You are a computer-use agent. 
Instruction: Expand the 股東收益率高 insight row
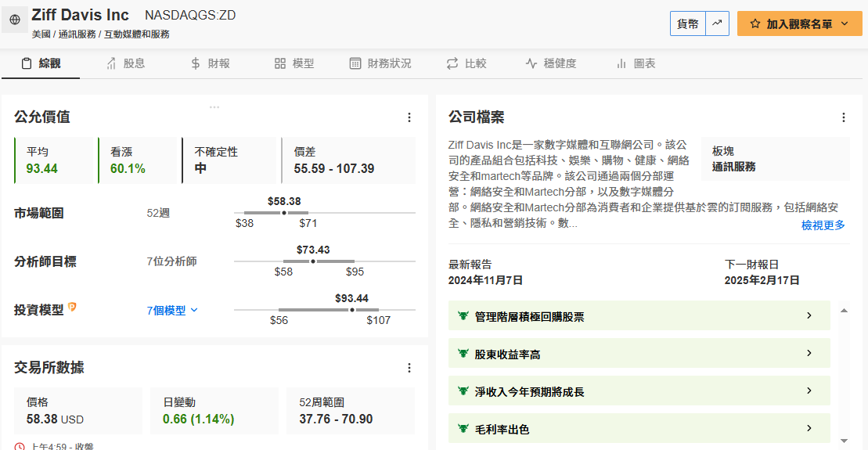pyautogui.click(x=639, y=354)
